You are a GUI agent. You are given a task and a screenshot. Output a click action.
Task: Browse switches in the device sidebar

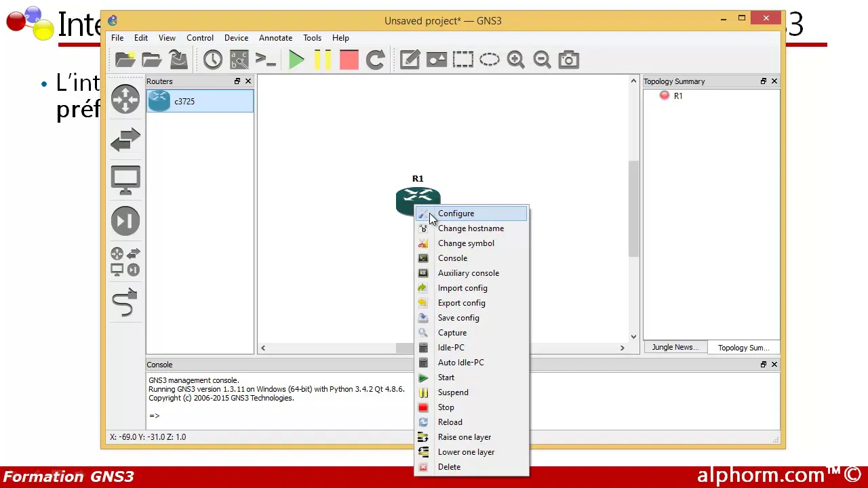tap(125, 140)
